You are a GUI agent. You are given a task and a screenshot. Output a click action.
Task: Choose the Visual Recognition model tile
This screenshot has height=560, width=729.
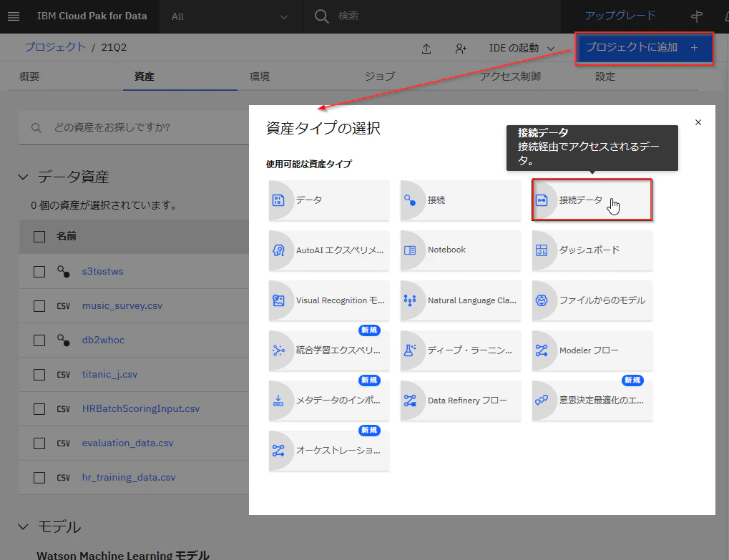coord(328,300)
